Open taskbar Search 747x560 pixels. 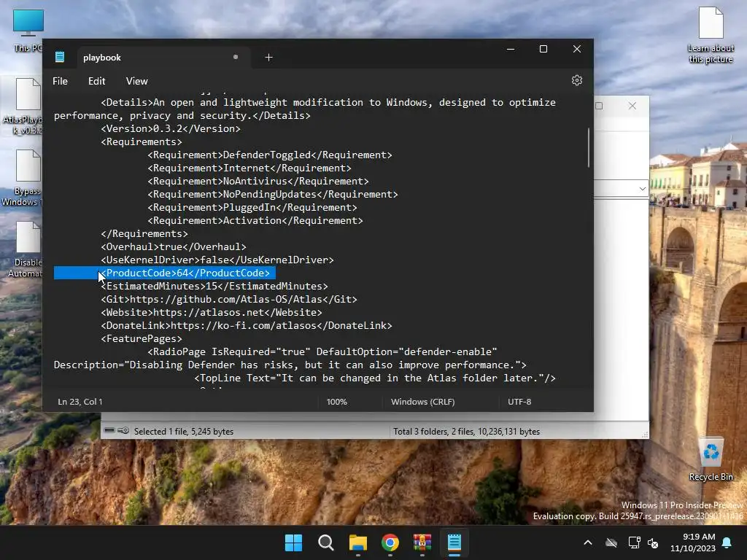[326, 542]
